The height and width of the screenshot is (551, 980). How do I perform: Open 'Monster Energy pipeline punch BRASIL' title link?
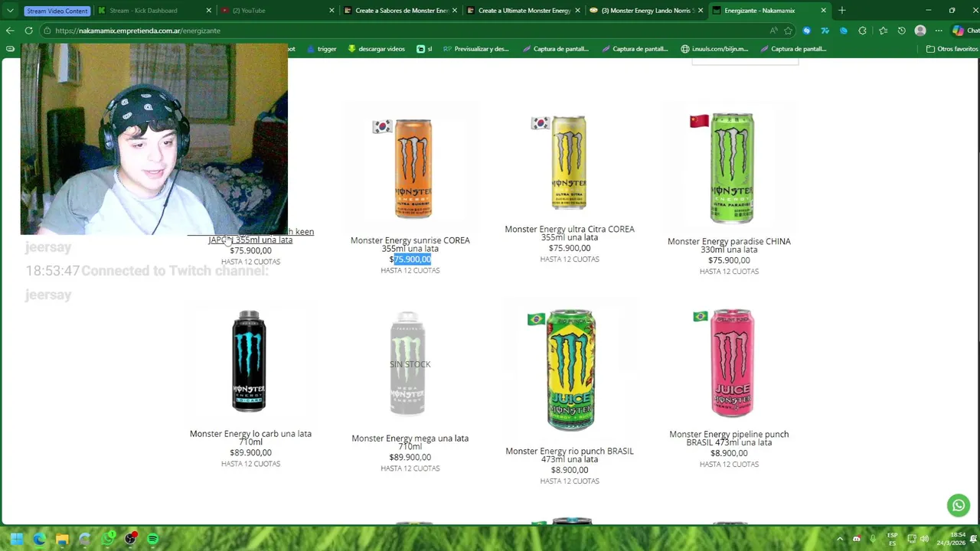point(729,439)
